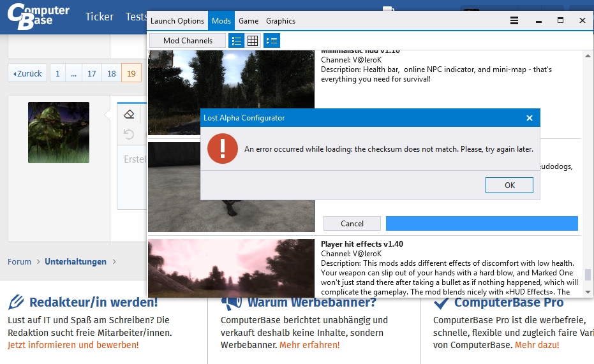Viewport: 594px width, 364px height.
Task: Click the undo icon in forum editor
Action: coord(129,134)
